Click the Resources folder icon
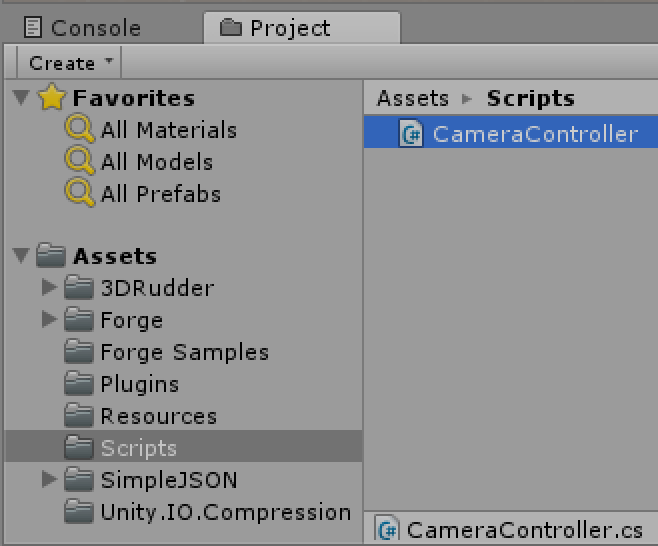This screenshot has width=658, height=546. click(79, 416)
